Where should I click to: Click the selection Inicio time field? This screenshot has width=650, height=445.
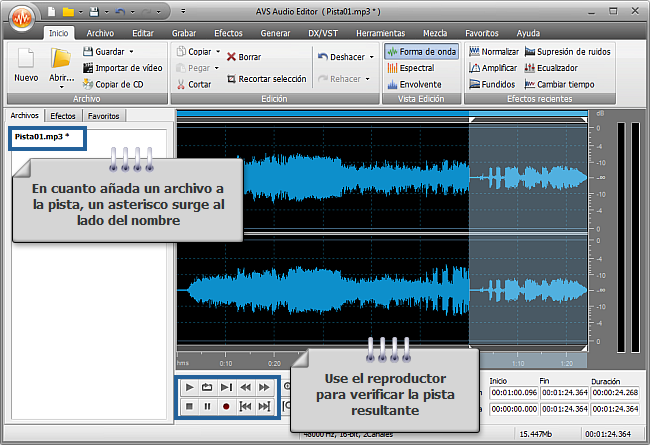pos(514,392)
